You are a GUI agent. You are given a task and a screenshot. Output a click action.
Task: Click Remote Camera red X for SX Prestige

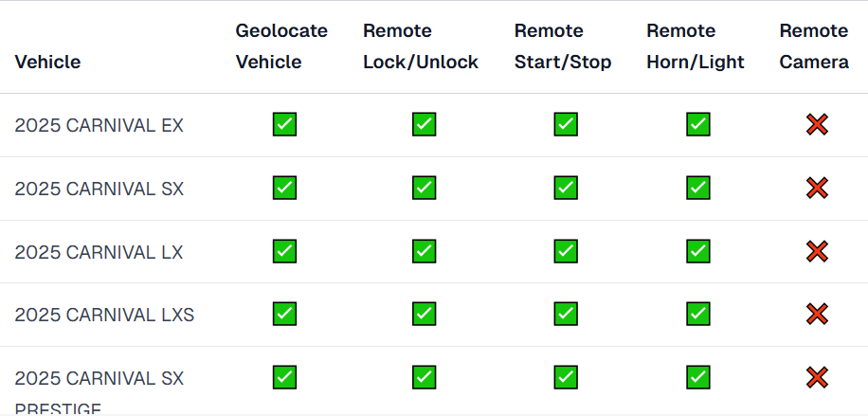(x=817, y=377)
